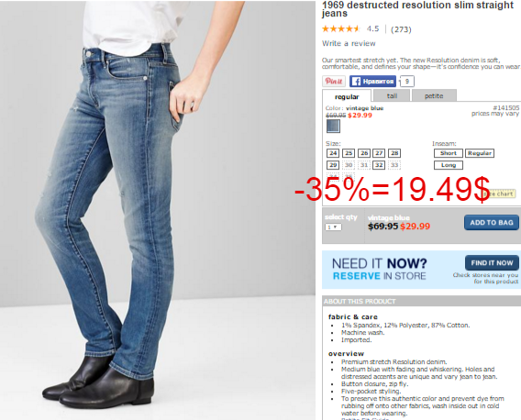Switch to the tall tab

coord(392,95)
